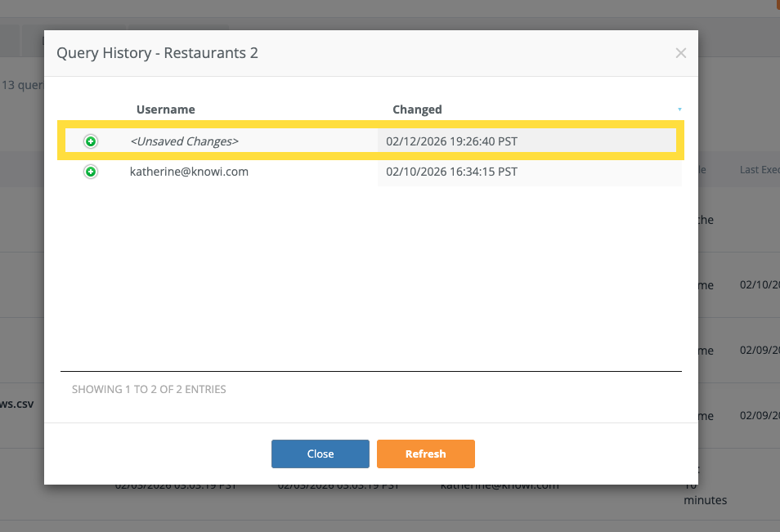
Task: Click the green plus icon on the second row
Action: click(90, 172)
